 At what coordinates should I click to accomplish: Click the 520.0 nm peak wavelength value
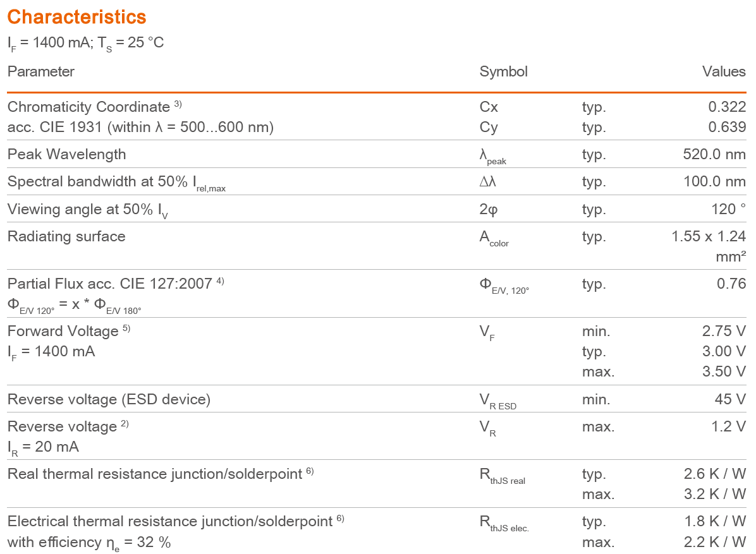(x=714, y=155)
